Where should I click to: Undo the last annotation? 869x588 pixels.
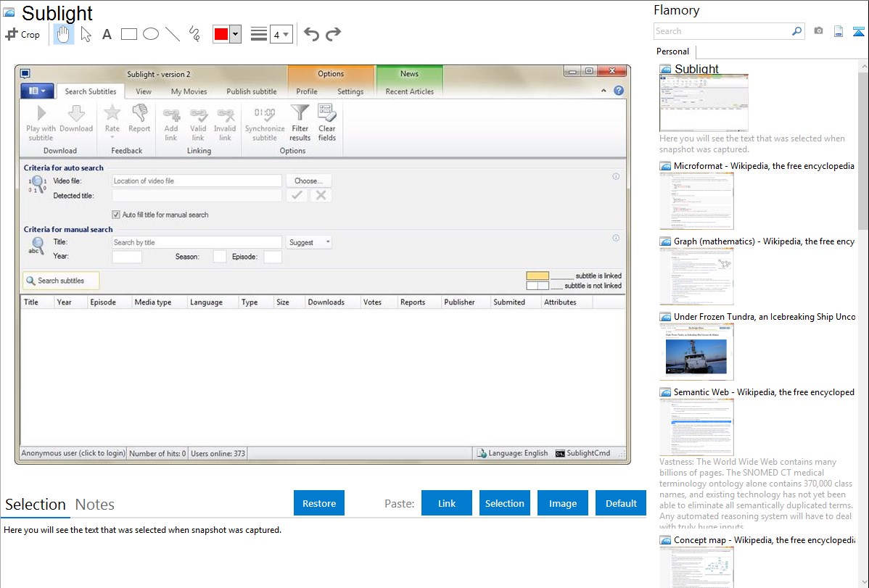tap(311, 34)
